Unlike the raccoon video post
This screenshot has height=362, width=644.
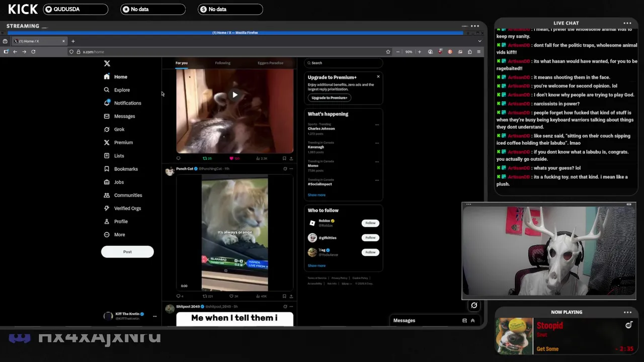tap(234, 158)
